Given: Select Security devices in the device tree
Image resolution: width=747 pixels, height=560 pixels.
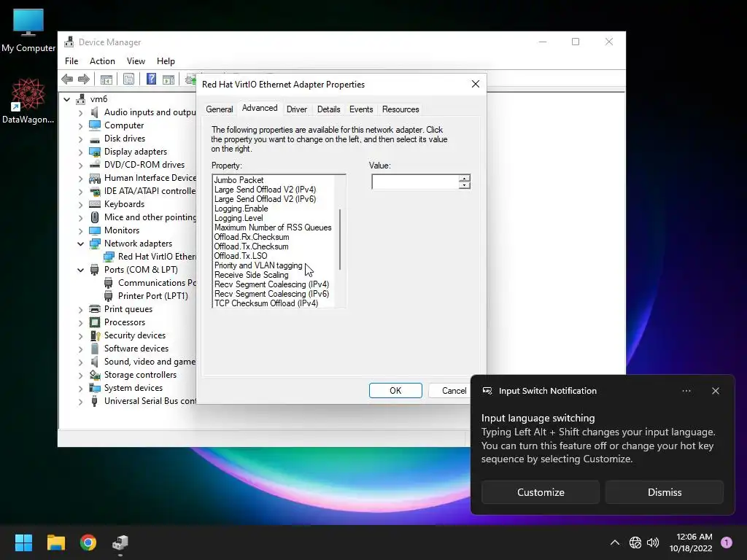Looking at the screenshot, I should tap(135, 335).
